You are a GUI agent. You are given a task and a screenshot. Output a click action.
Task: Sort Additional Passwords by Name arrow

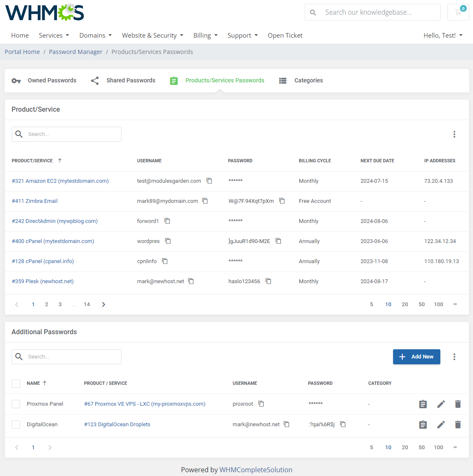point(45,383)
